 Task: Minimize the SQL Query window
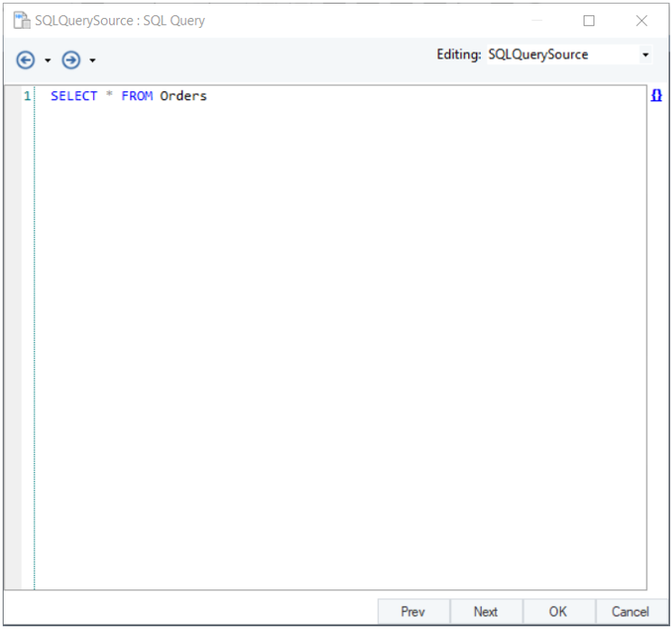point(537,21)
